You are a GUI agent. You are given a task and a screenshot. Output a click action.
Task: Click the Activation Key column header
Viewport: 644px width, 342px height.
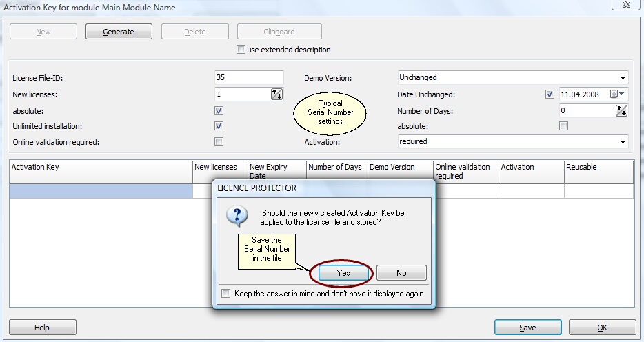coord(101,168)
